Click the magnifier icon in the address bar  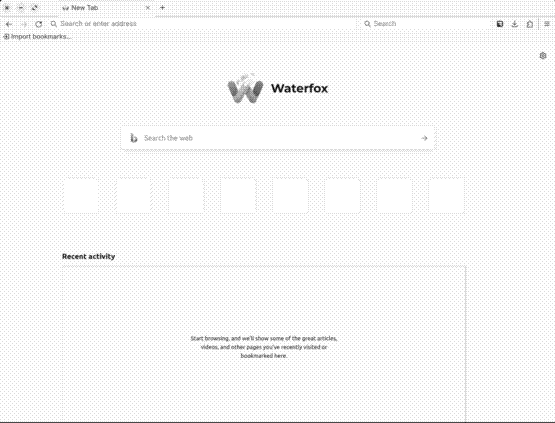click(53, 24)
